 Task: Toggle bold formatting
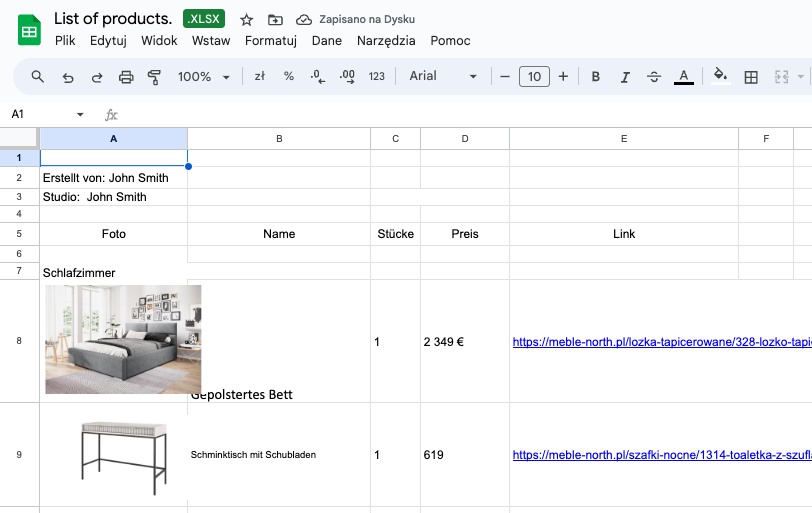(x=596, y=77)
